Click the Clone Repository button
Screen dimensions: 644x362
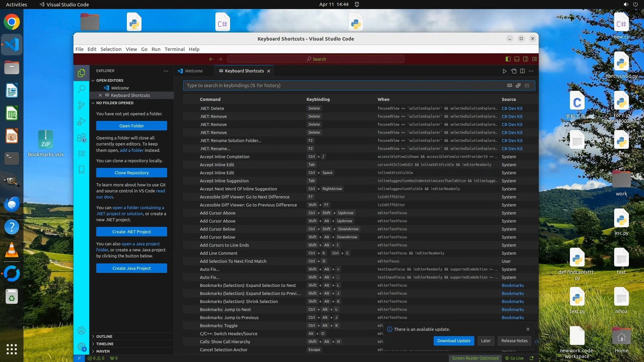(x=131, y=173)
